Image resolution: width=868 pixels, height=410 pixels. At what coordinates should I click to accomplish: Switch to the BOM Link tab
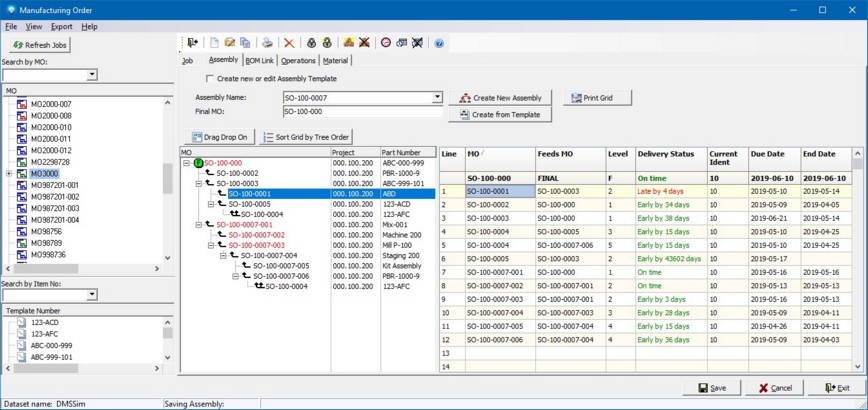[x=260, y=61]
